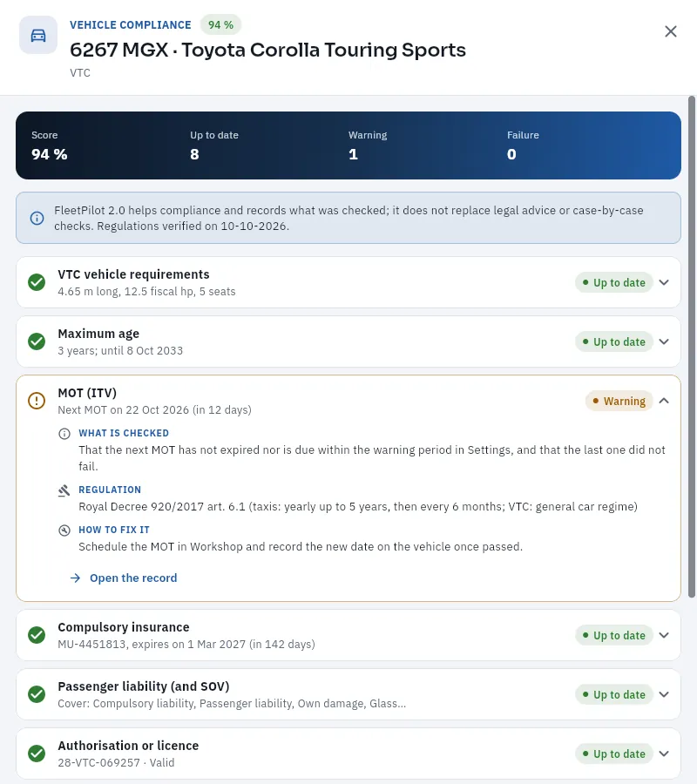Collapse the MOT (ITV) section
Screen dimensions: 697x784
[x=664, y=401]
